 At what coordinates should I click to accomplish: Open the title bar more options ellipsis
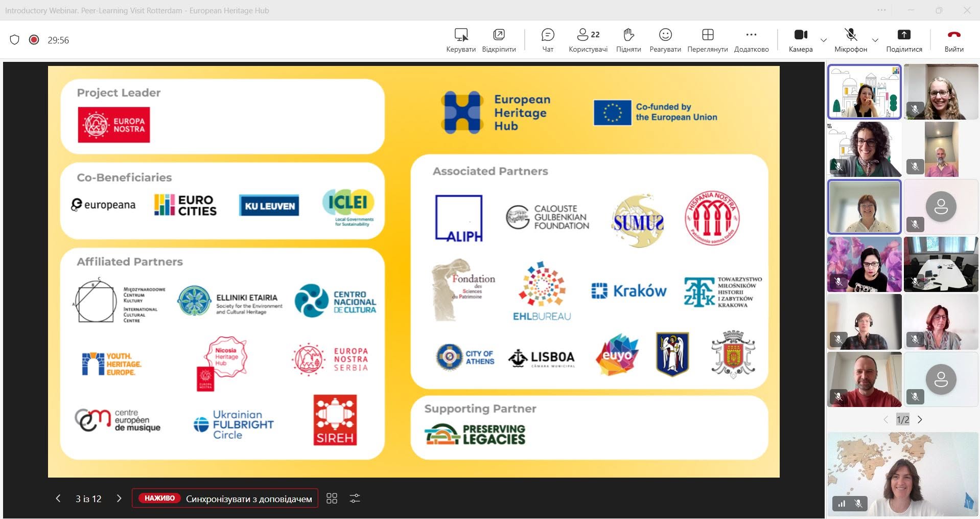pyautogui.click(x=882, y=10)
